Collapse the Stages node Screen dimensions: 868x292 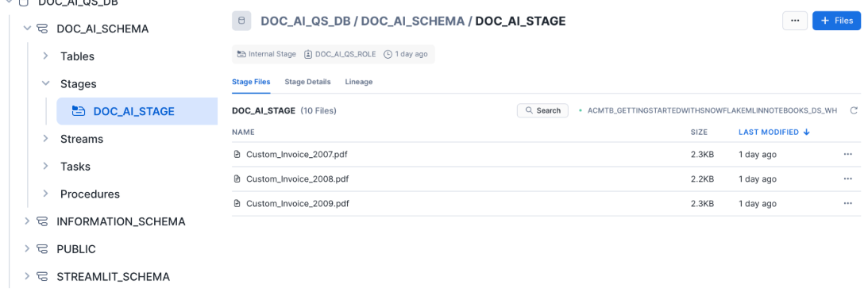[x=46, y=83]
